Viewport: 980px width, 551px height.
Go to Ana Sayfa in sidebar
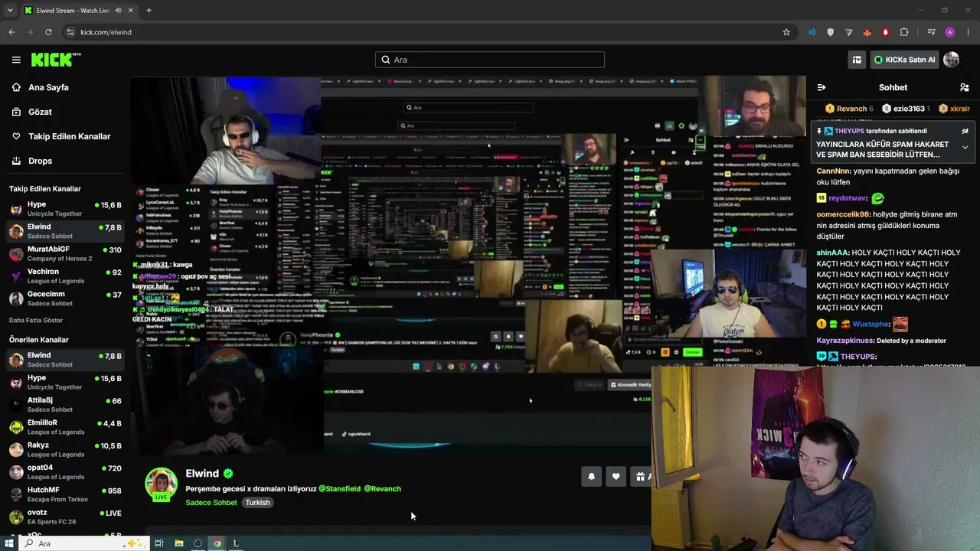pos(48,87)
